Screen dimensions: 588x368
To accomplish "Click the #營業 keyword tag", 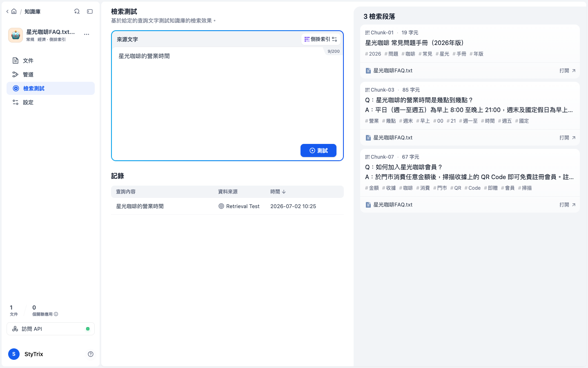I will (372, 121).
